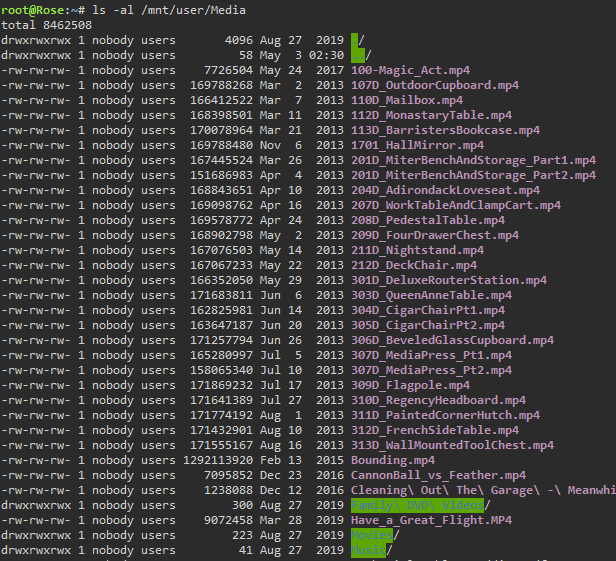616x561 pixels.
Task: Click file size 151686983 of MiterBench Part2
Action: 222,175
